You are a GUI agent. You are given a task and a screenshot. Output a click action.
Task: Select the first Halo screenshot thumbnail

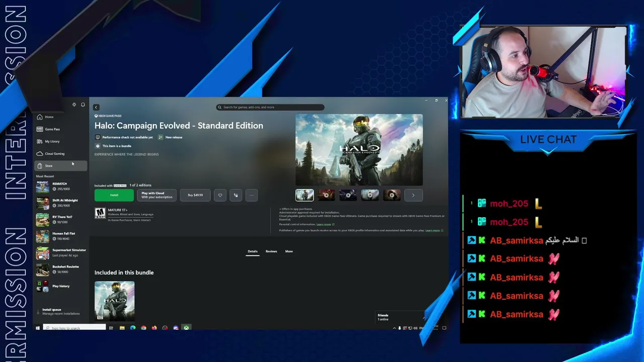click(304, 195)
